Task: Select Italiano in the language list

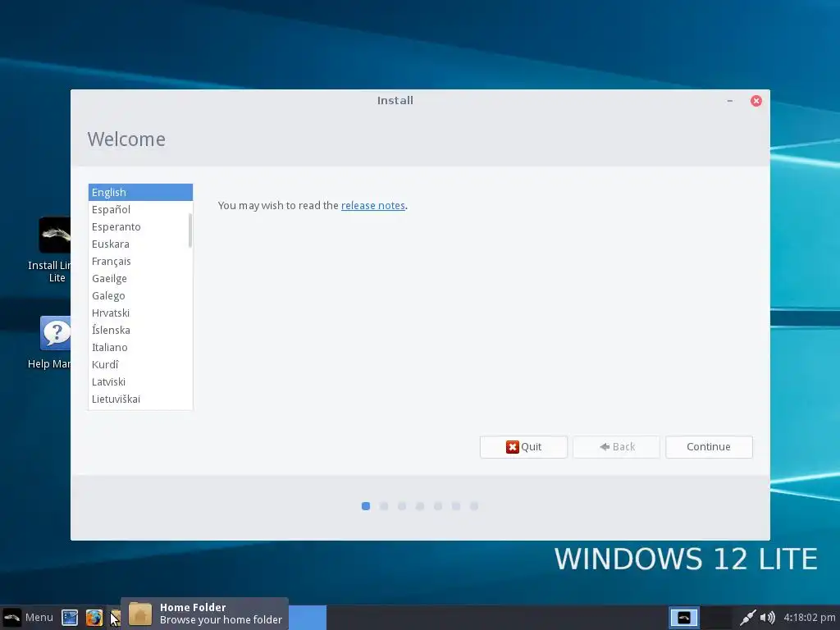Action: 140,347
